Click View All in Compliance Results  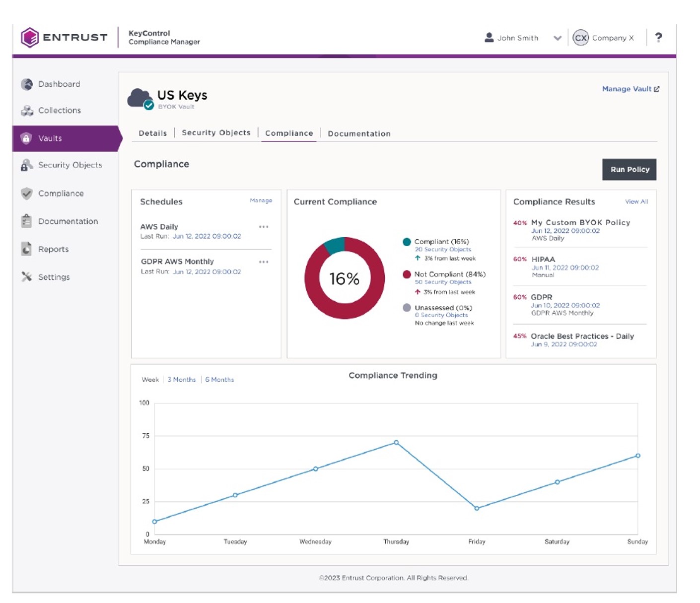click(636, 201)
